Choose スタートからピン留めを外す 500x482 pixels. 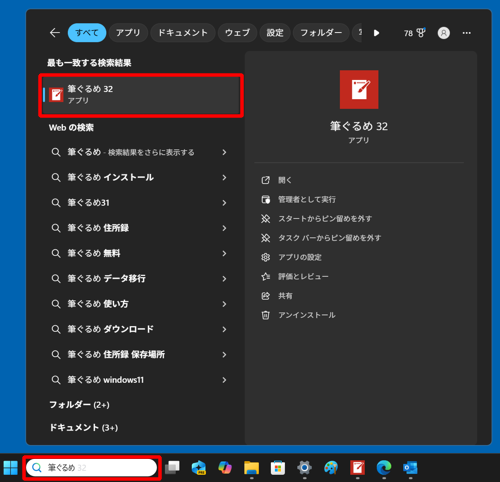pos(325,219)
